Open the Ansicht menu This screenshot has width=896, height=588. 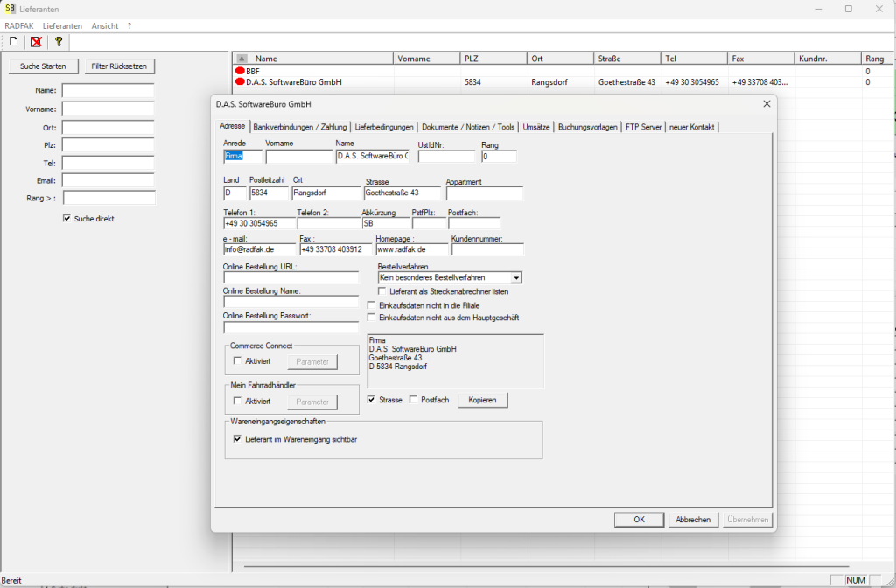pos(105,26)
